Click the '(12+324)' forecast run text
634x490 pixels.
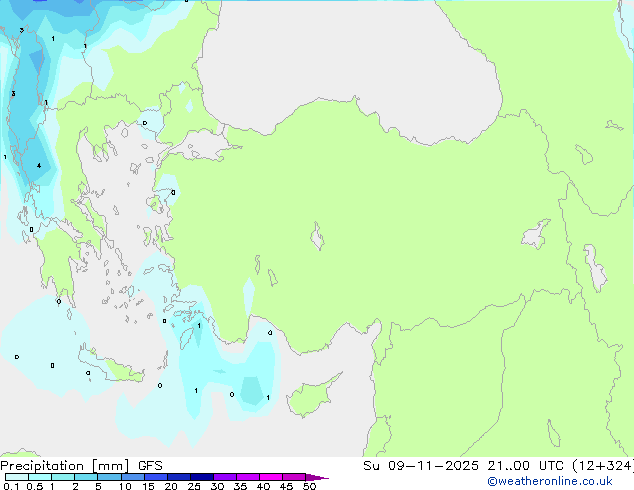(603, 466)
